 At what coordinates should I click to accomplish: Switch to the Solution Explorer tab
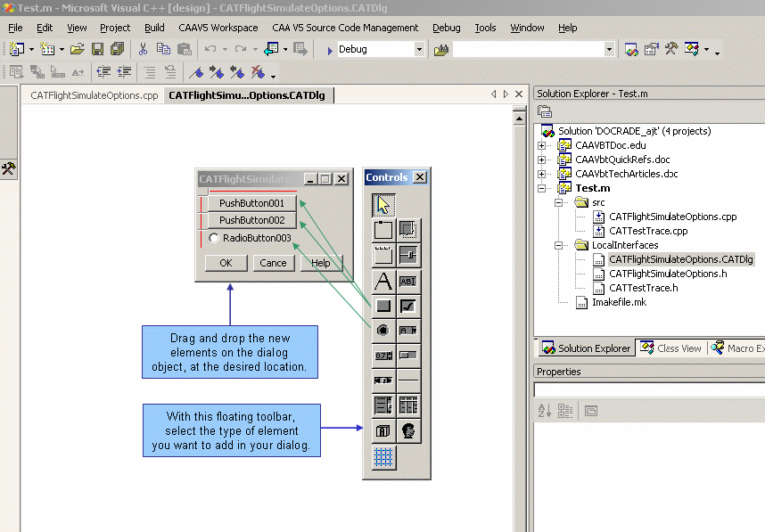tap(587, 348)
